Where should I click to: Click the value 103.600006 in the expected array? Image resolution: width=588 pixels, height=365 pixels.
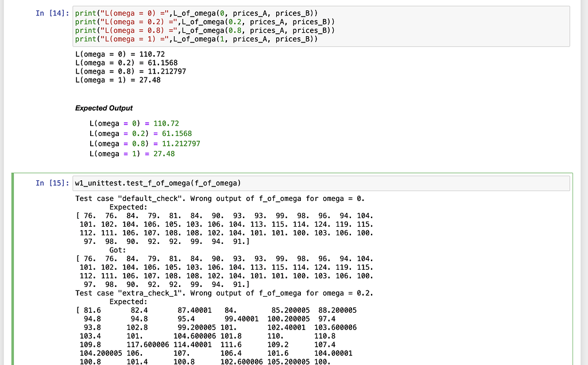point(335,328)
